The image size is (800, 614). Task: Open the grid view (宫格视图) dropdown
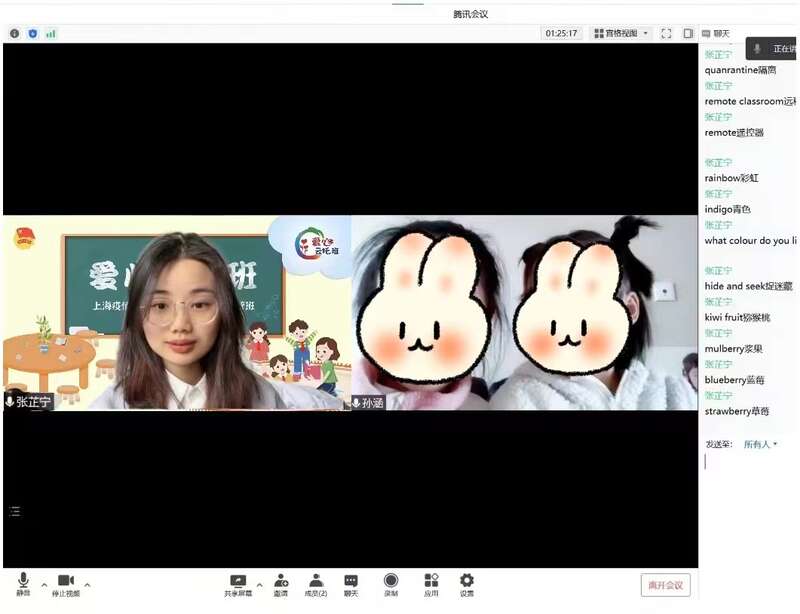[620, 33]
